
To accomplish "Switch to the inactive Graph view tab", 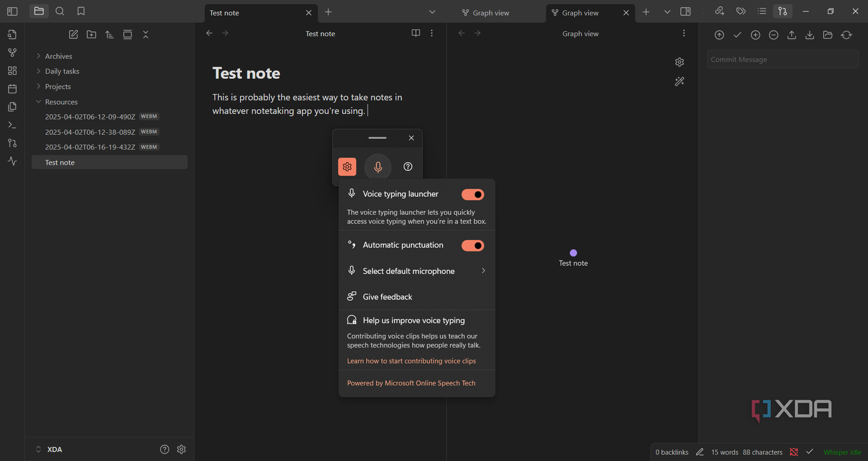I will (490, 13).
